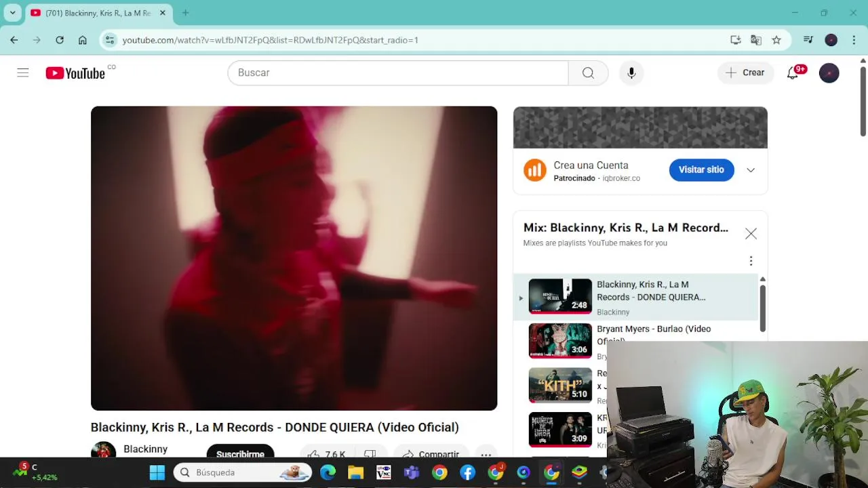The image size is (868, 488).
Task: Open VNC viewer from taskbar
Action: pyautogui.click(x=383, y=472)
